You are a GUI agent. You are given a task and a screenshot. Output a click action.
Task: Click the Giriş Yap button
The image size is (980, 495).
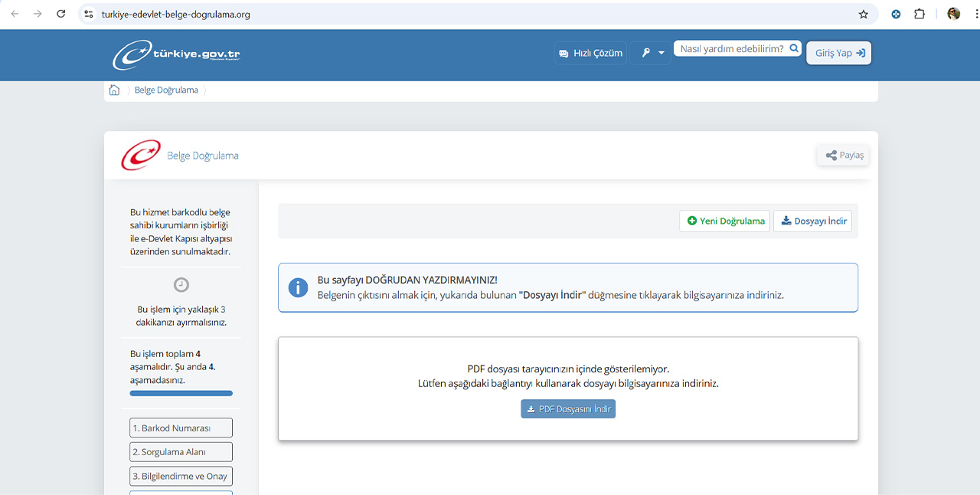[838, 52]
